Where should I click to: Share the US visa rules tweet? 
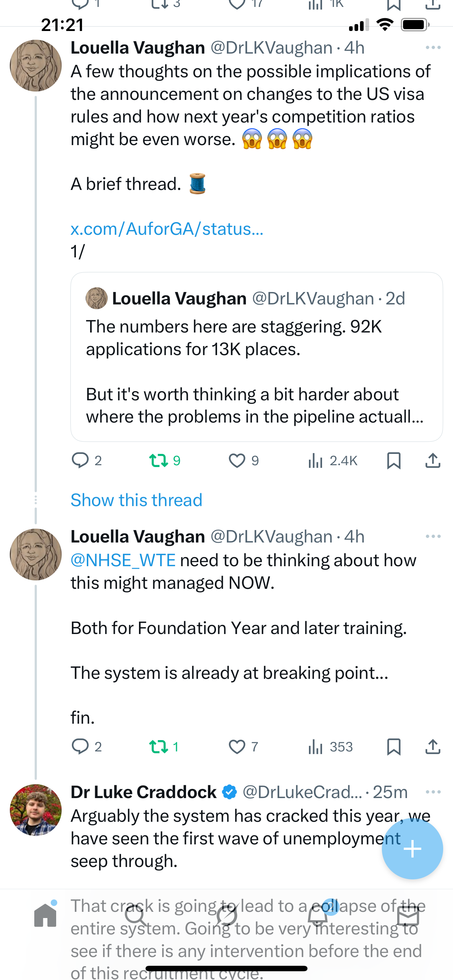(433, 460)
